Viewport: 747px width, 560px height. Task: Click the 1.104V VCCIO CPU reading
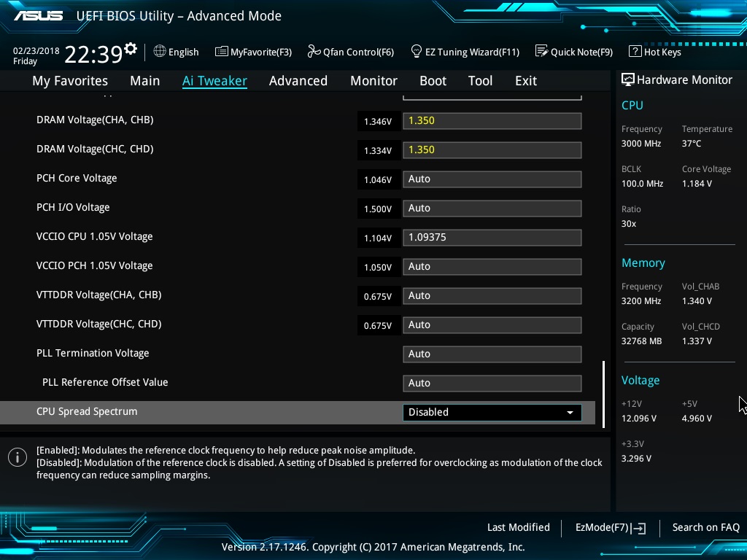click(x=378, y=238)
